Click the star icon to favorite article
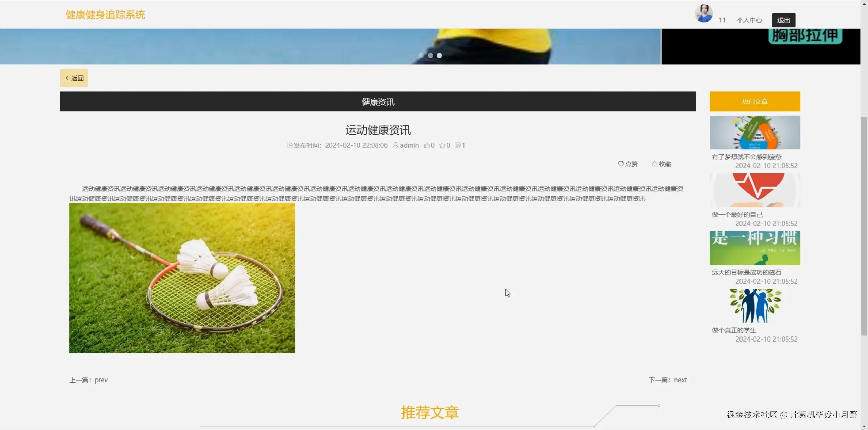The width and height of the screenshot is (868, 430). tap(654, 164)
